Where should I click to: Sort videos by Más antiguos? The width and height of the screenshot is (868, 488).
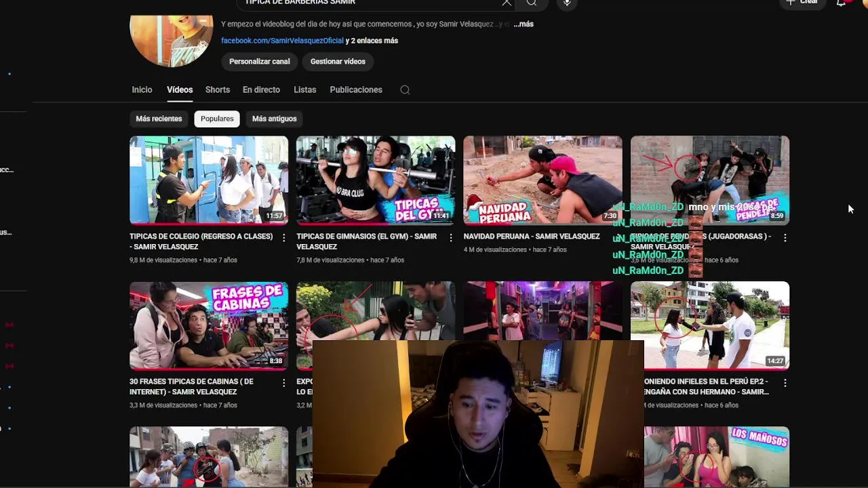[275, 119]
